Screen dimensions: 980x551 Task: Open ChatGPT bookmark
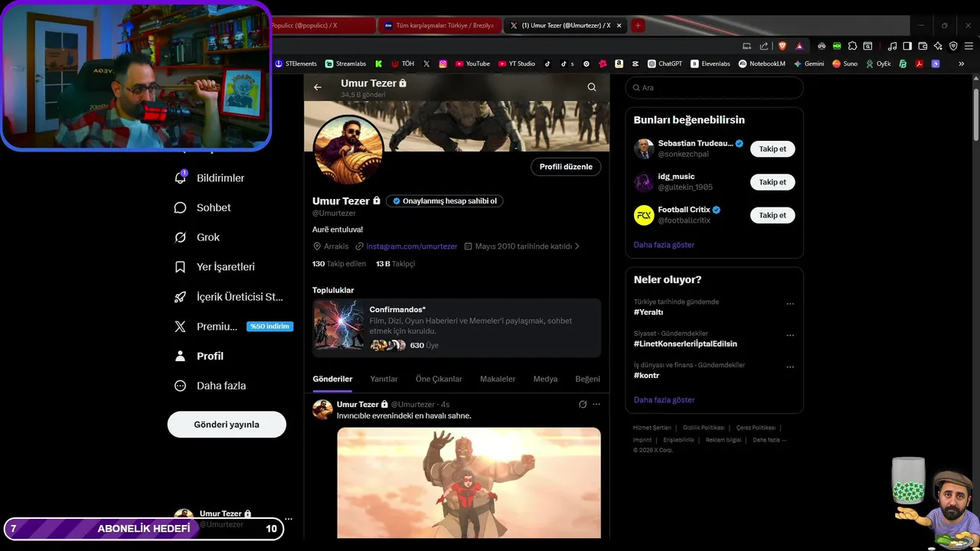pos(665,64)
